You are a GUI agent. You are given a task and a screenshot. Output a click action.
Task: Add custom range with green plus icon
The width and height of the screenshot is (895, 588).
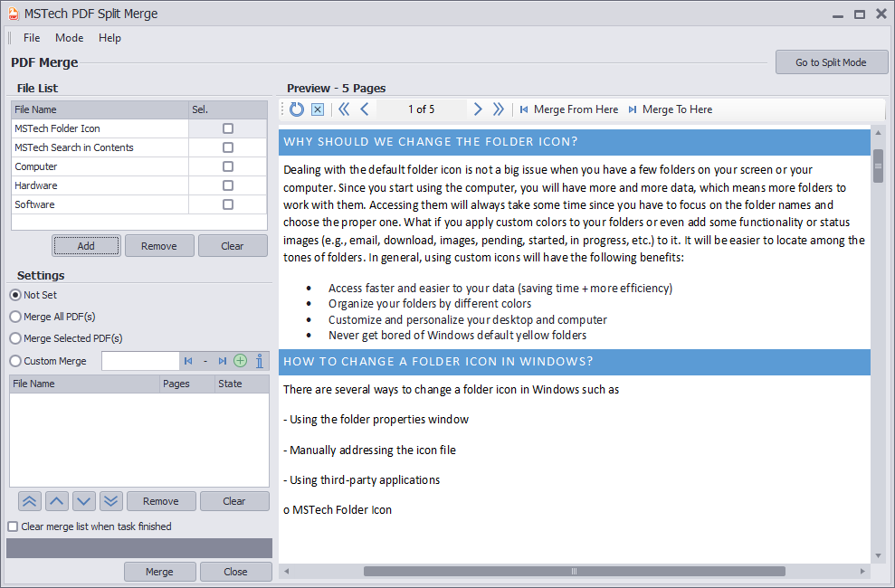[x=241, y=361]
